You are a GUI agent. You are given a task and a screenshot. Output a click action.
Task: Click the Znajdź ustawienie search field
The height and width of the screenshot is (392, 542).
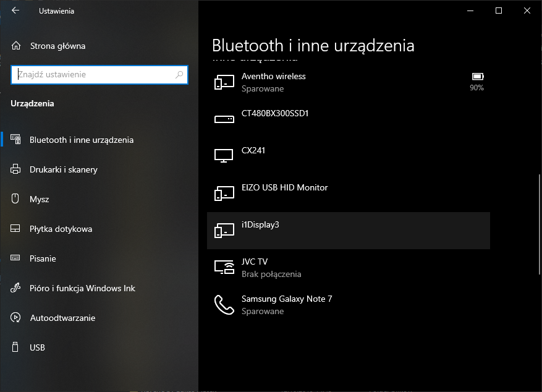pyautogui.click(x=93, y=75)
